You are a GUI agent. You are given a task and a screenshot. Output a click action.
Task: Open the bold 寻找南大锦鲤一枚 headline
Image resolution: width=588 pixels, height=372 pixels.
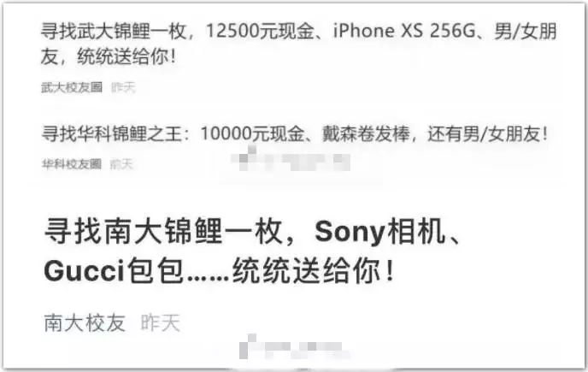252,251
